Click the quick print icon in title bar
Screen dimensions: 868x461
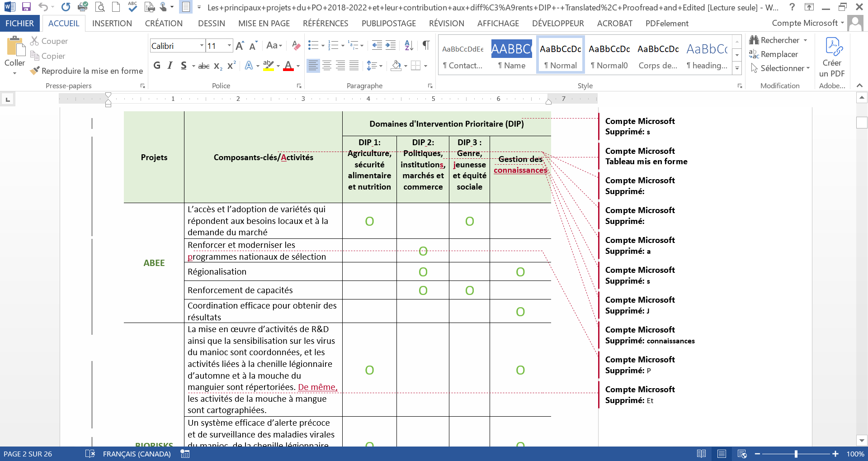pyautogui.click(x=83, y=7)
